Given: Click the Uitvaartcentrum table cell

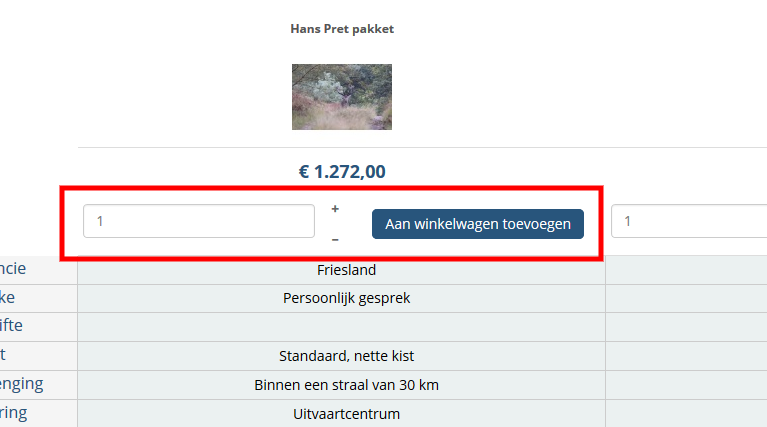Looking at the screenshot, I should 342,413.
